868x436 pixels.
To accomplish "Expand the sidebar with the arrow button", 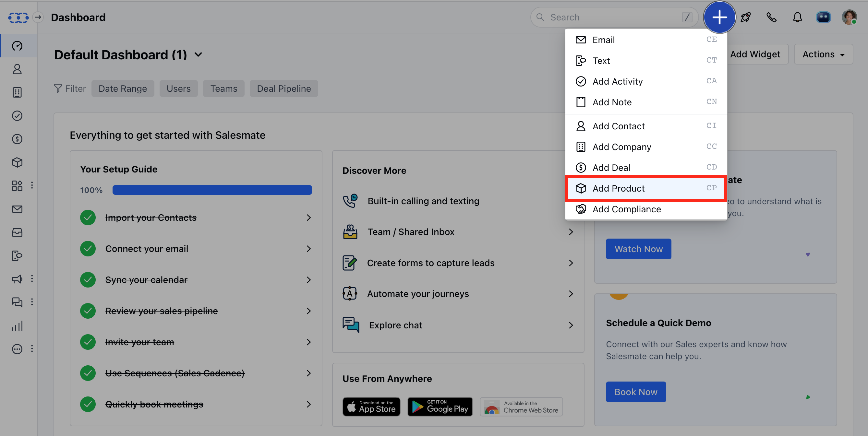I will 38,17.
